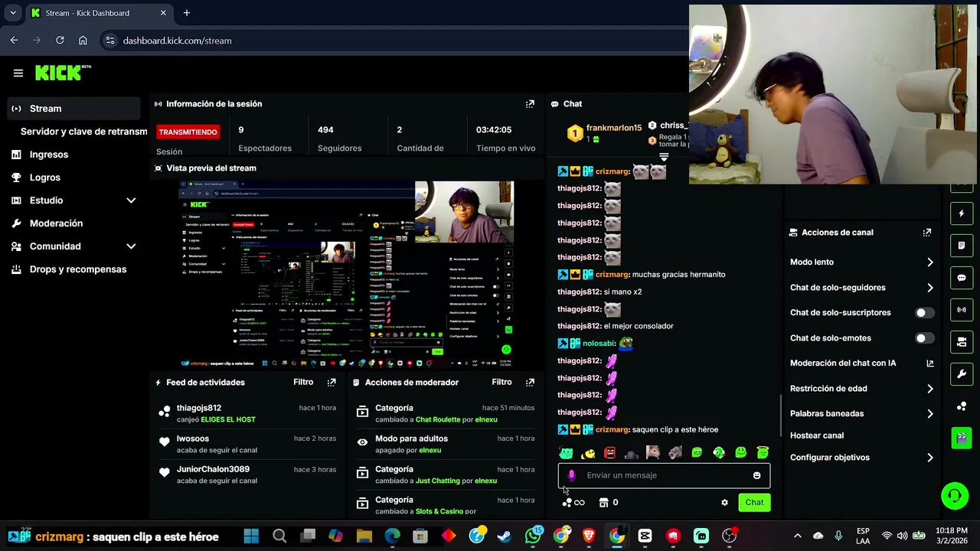
Task: Open Filtro in Feed de actividades
Action: point(303,383)
